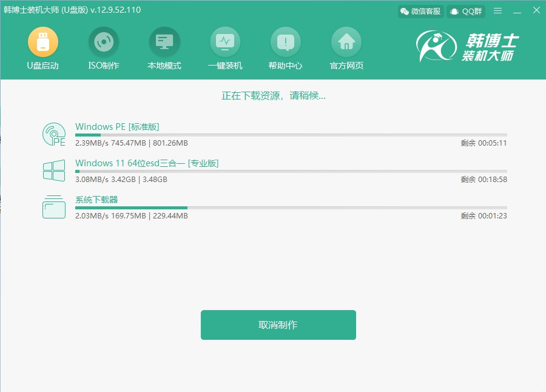This screenshot has width=546, height=392.
Task: Click the Windows PE download progress bar
Action: point(291,135)
